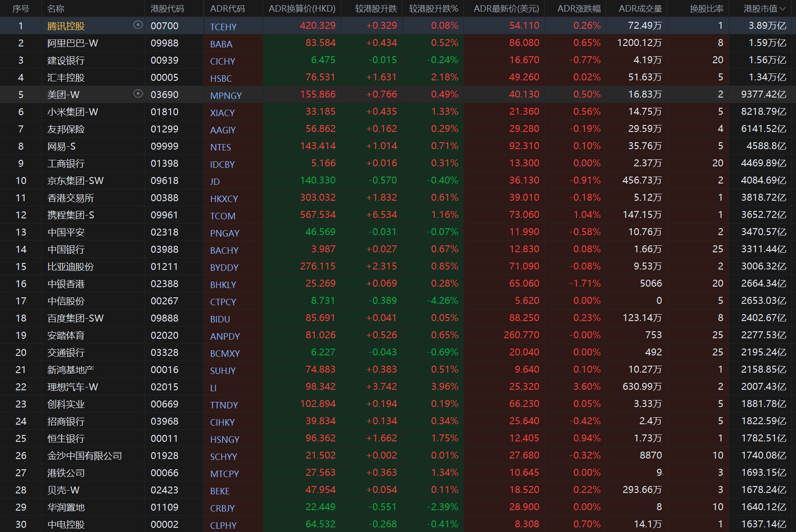
Task: Sort by ADR成交量 column header
Action: [640, 9]
